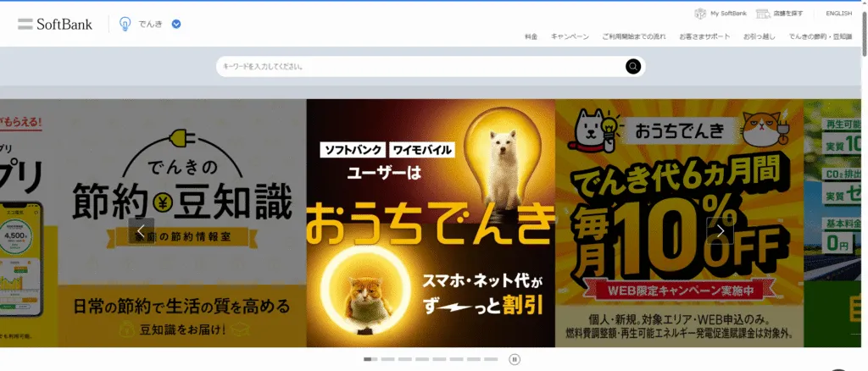This screenshot has width=868, height=371.
Task: Open the 料金 menu item
Action: click(531, 36)
